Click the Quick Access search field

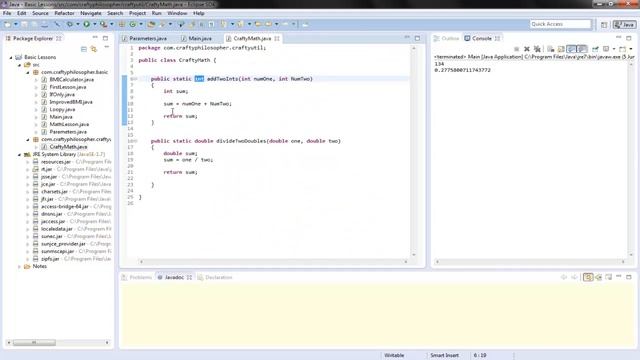point(560,24)
